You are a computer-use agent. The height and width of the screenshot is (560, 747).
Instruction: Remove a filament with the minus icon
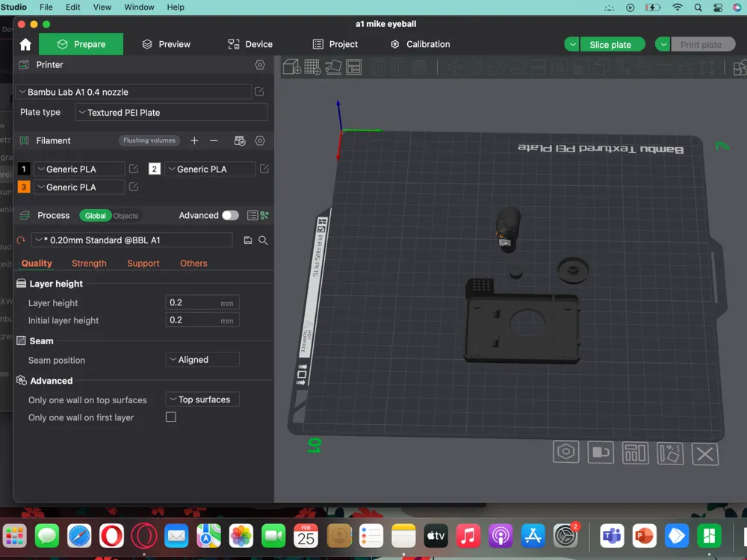(x=214, y=140)
